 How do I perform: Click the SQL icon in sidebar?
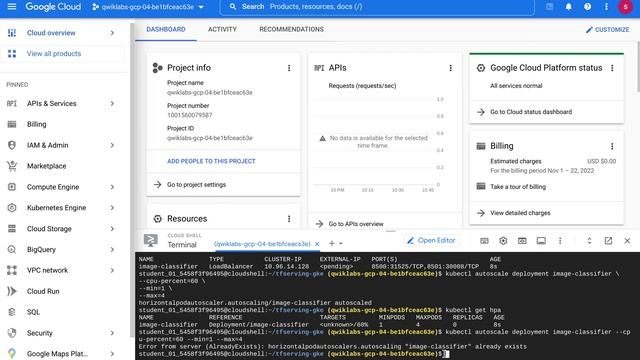tap(12, 312)
